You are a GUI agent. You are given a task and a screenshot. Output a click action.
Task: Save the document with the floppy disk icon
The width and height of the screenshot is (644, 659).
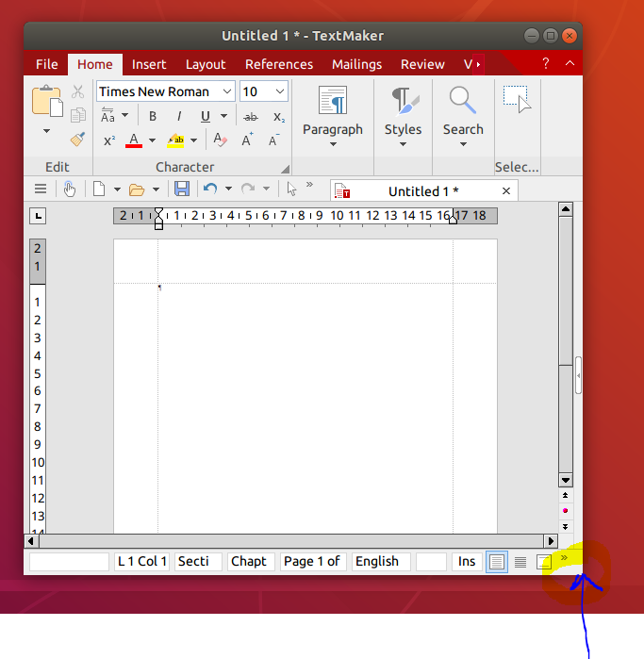coord(182,189)
